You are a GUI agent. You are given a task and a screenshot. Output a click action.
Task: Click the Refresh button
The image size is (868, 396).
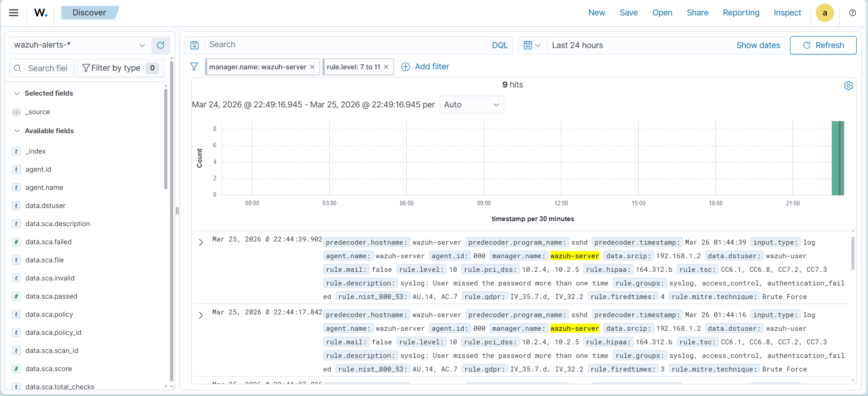click(823, 45)
